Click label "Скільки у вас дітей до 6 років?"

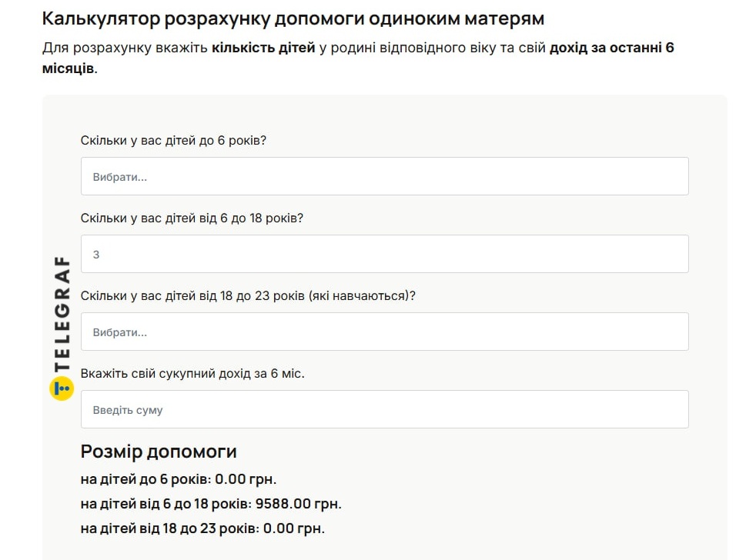tap(173, 141)
